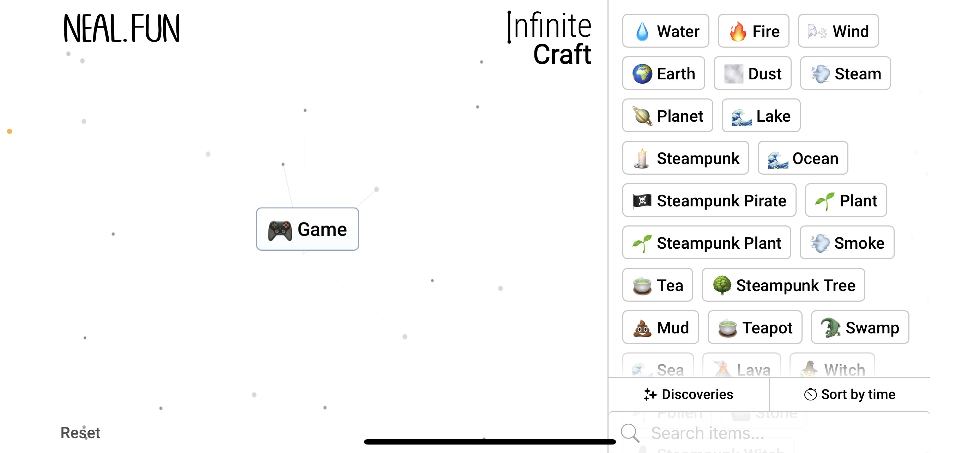Click the Game item on the canvas
Screen dimensions: 980x453
tap(307, 229)
